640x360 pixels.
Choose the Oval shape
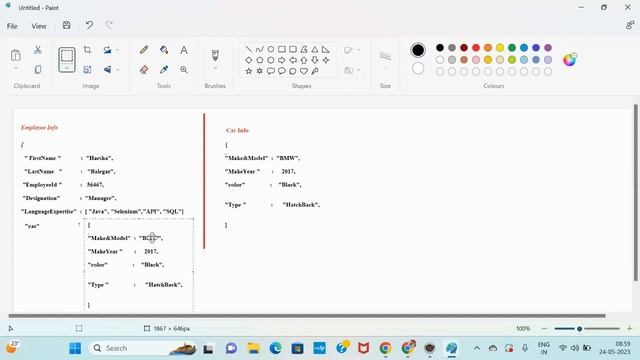coord(271,49)
